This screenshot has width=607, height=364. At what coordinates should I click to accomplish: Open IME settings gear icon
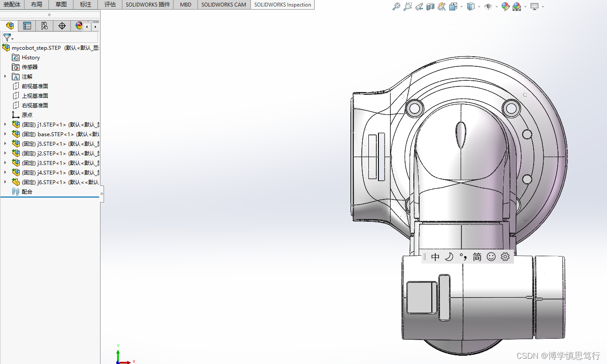click(x=505, y=257)
